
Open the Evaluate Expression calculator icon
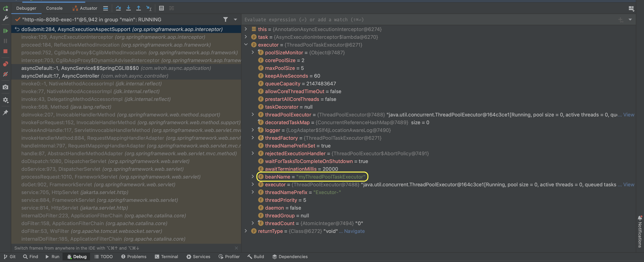(x=161, y=8)
